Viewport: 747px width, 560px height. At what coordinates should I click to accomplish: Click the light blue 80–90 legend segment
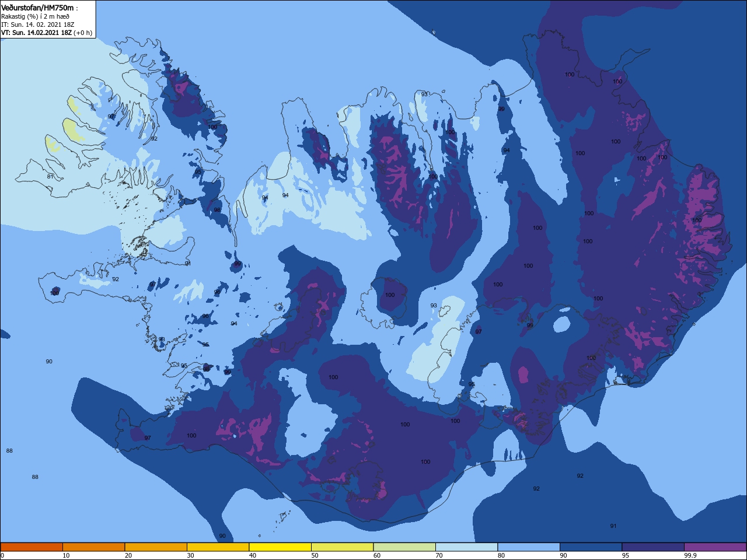pyautogui.click(x=529, y=547)
